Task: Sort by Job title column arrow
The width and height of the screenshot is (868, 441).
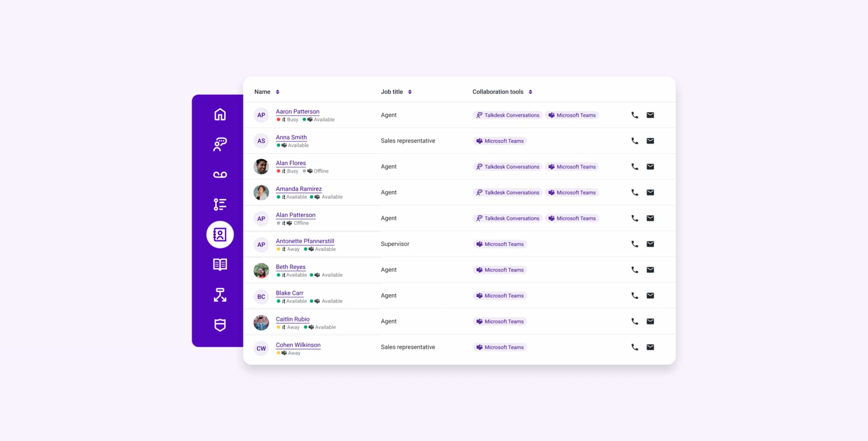Action: point(410,92)
